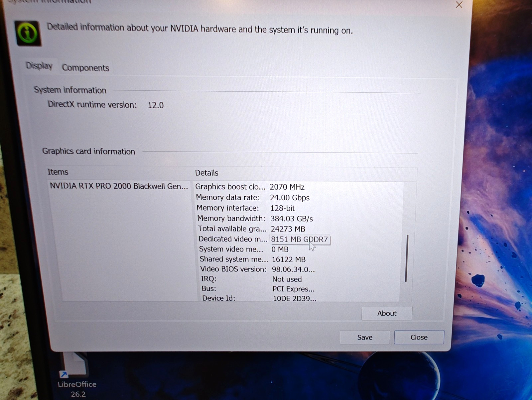
Task: Click the Graphics card information heading
Action: tap(88, 151)
